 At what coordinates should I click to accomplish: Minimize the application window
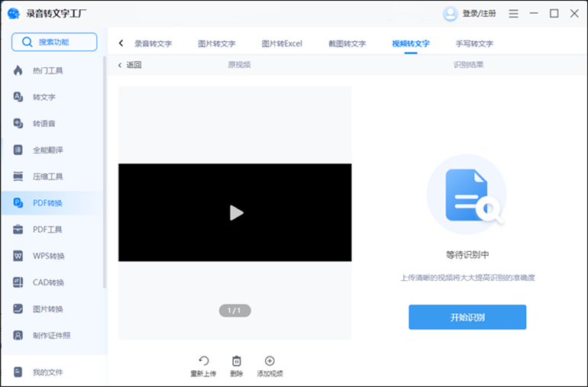(534, 14)
